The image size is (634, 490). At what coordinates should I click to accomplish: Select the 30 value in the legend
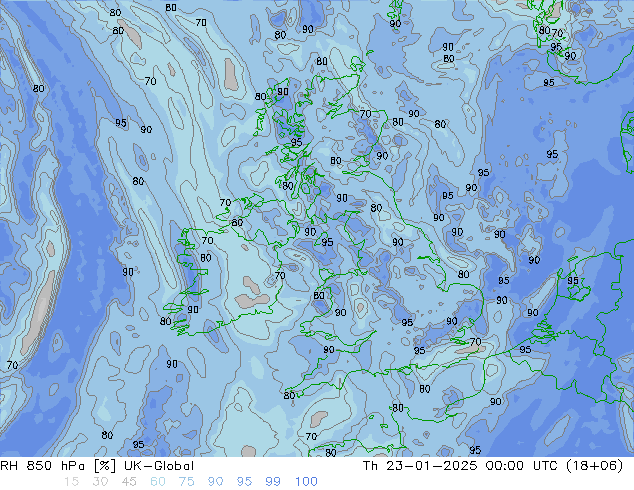point(100,482)
